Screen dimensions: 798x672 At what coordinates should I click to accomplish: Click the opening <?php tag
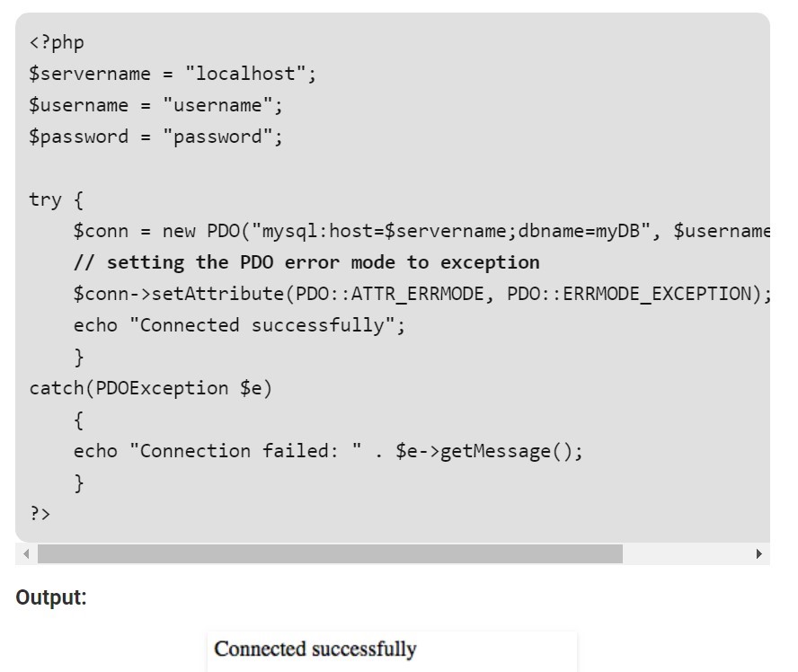[x=57, y=42]
